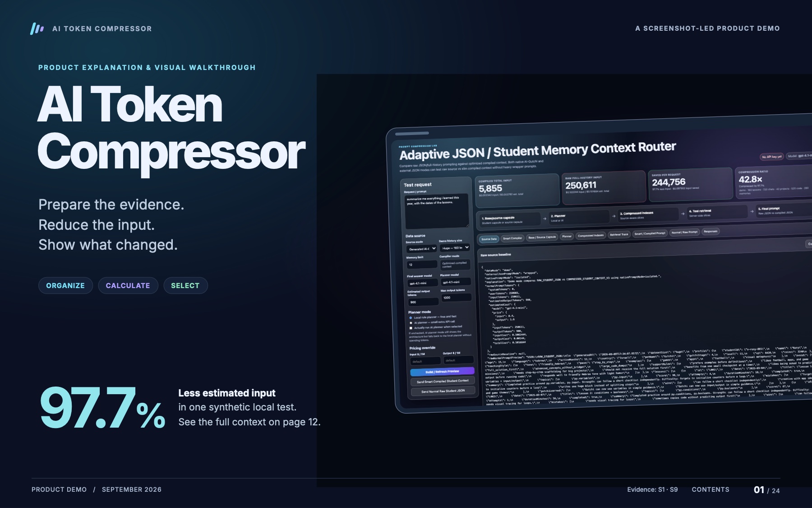Open the Planner tab

[x=567, y=236]
